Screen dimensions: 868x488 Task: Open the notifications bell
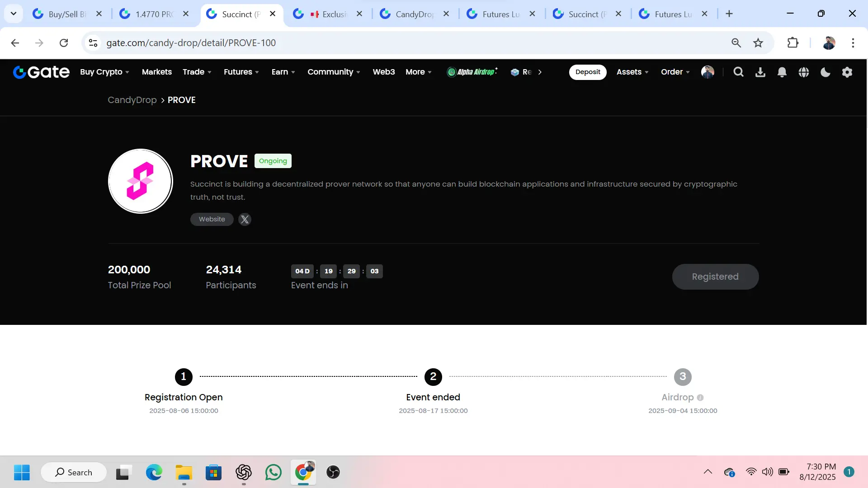tap(782, 72)
